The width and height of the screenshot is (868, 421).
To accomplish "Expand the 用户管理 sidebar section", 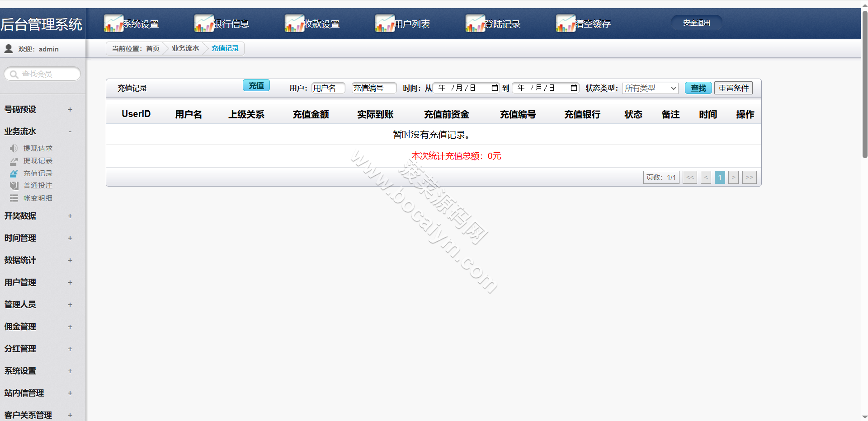I will [70, 282].
